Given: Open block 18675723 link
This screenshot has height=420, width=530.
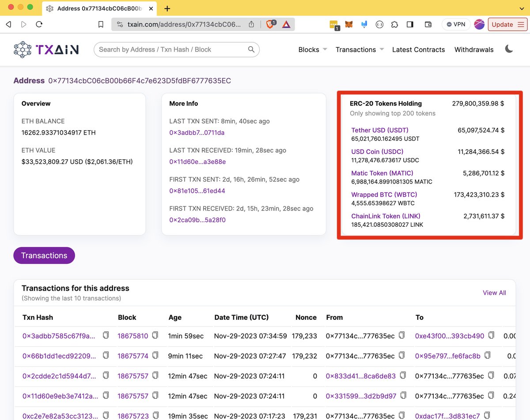Looking at the screenshot, I should (x=133, y=416).
